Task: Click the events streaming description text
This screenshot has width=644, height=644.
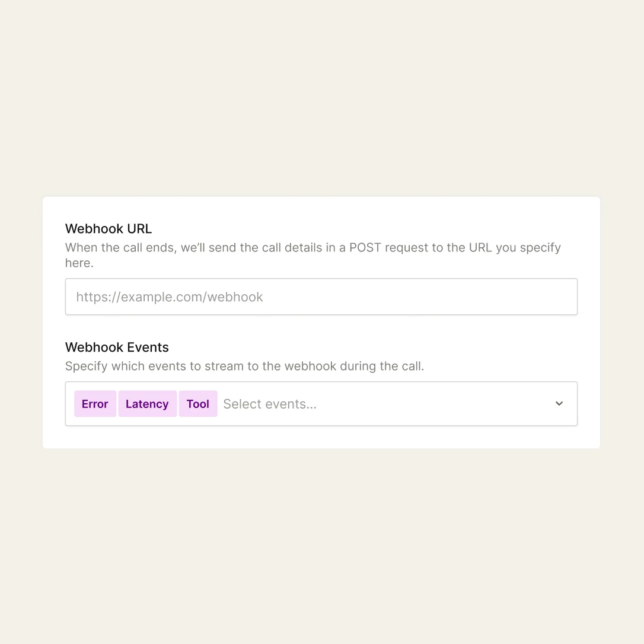Action: (x=245, y=366)
